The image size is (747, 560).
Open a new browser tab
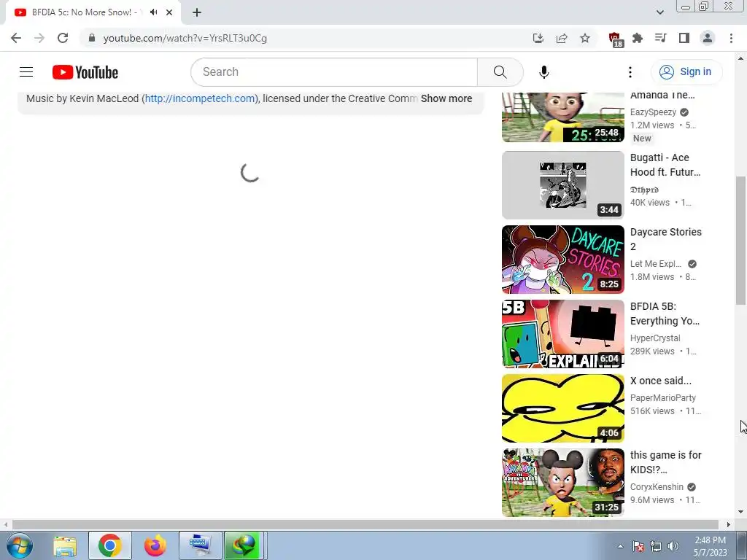[197, 12]
